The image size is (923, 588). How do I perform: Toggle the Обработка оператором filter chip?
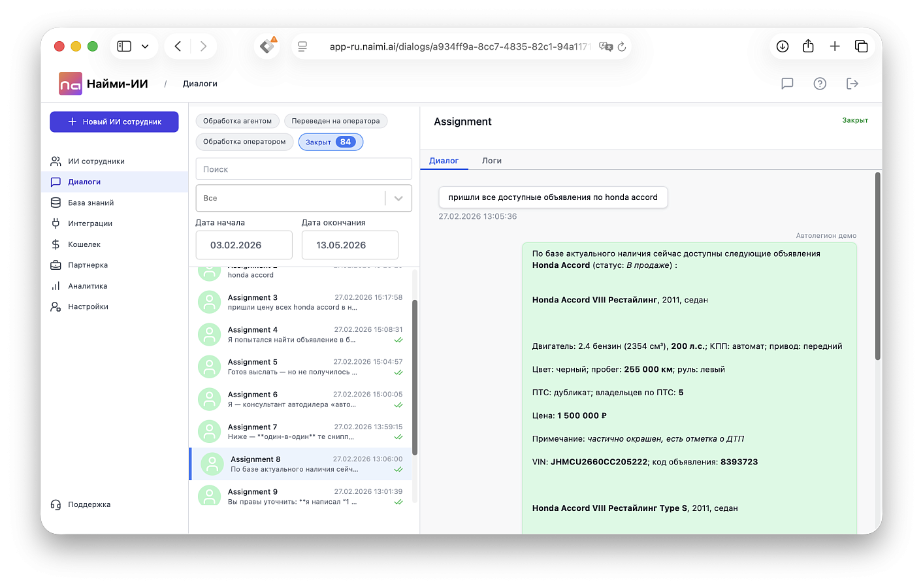click(x=244, y=142)
